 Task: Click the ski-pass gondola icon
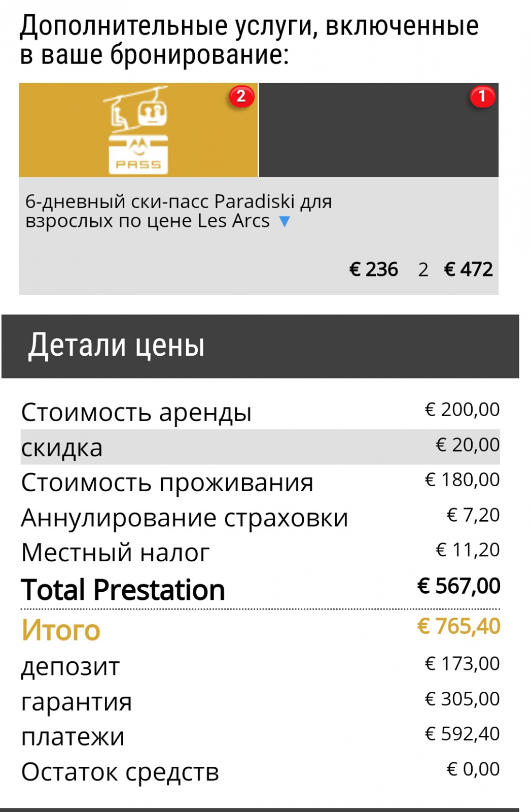tap(137, 130)
